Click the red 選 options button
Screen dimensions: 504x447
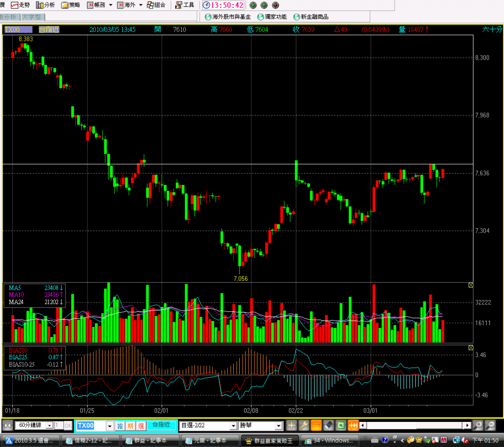[x=141, y=426]
